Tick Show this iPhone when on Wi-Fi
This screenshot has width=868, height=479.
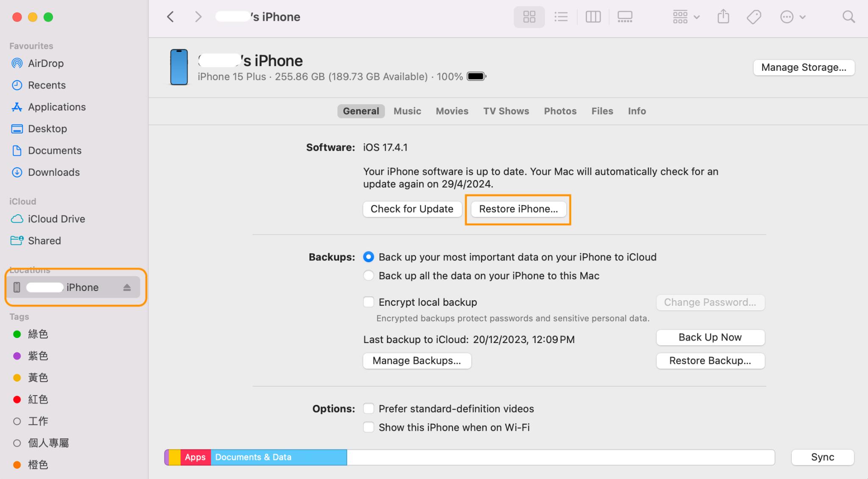(x=369, y=427)
